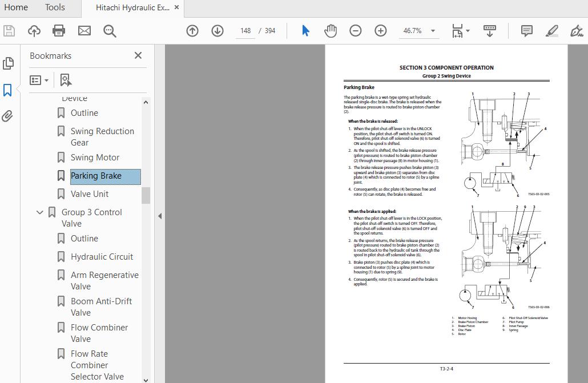The height and width of the screenshot is (383, 588).
Task: Click the Upload to cloud icon
Action: (34, 31)
